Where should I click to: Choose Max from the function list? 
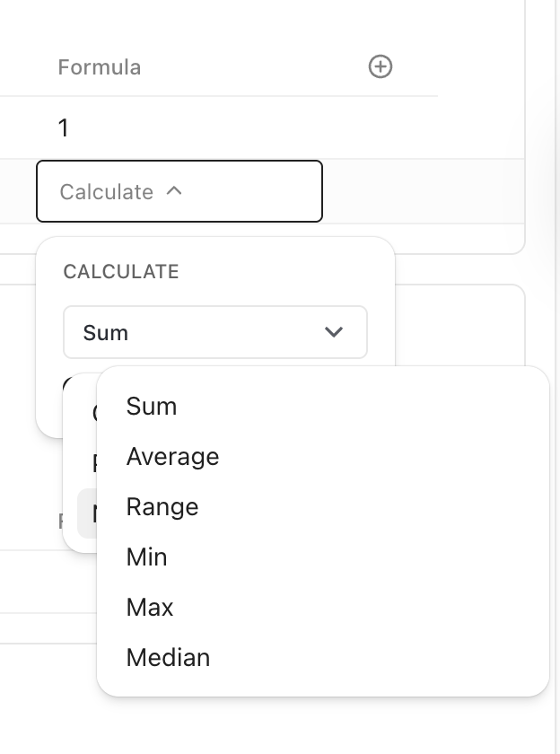[149, 607]
